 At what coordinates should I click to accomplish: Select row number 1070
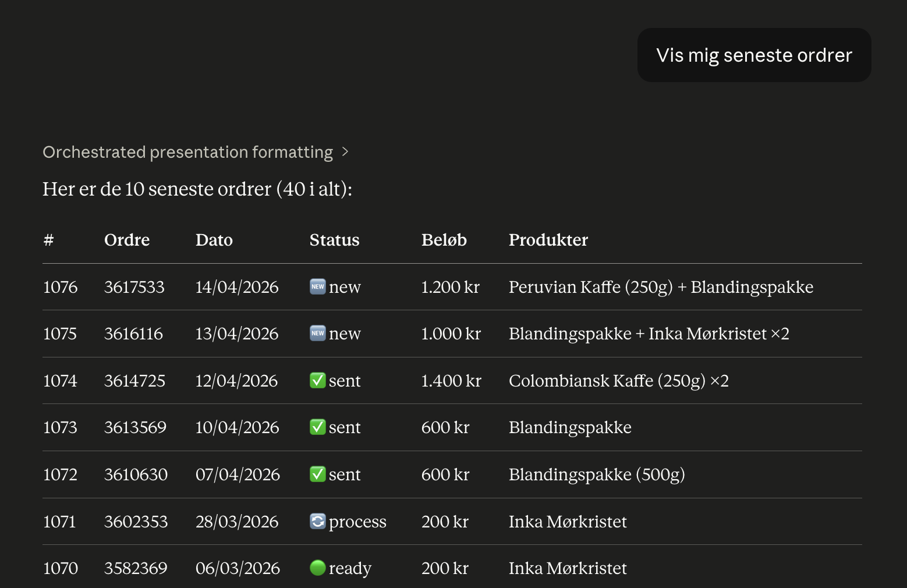61,568
